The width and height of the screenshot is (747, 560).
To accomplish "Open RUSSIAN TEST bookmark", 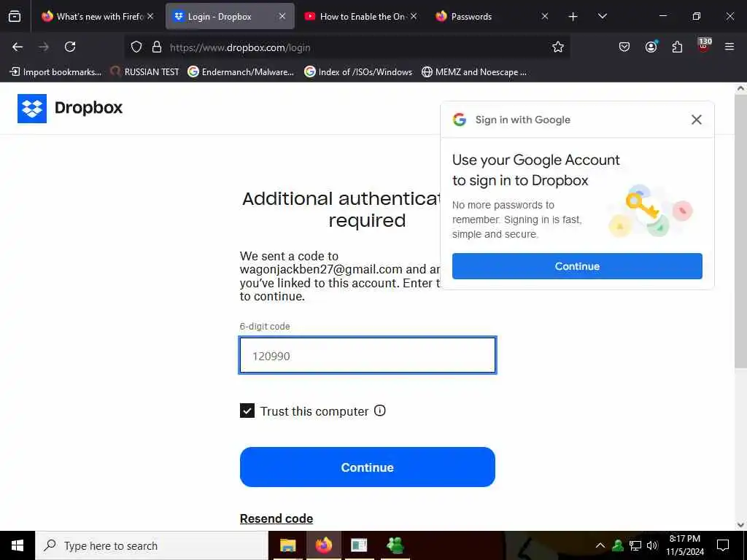I will click(x=144, y=72).
